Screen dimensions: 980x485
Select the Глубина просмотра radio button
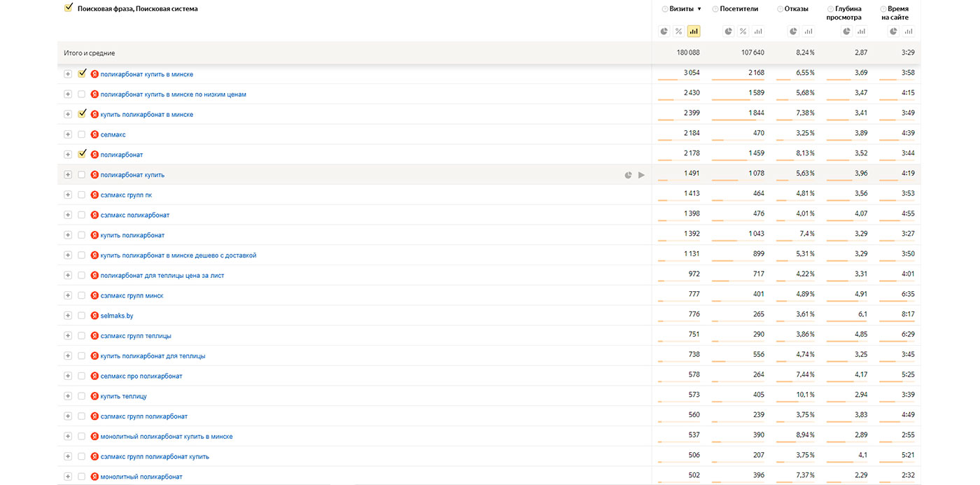(x=830, y=9)
